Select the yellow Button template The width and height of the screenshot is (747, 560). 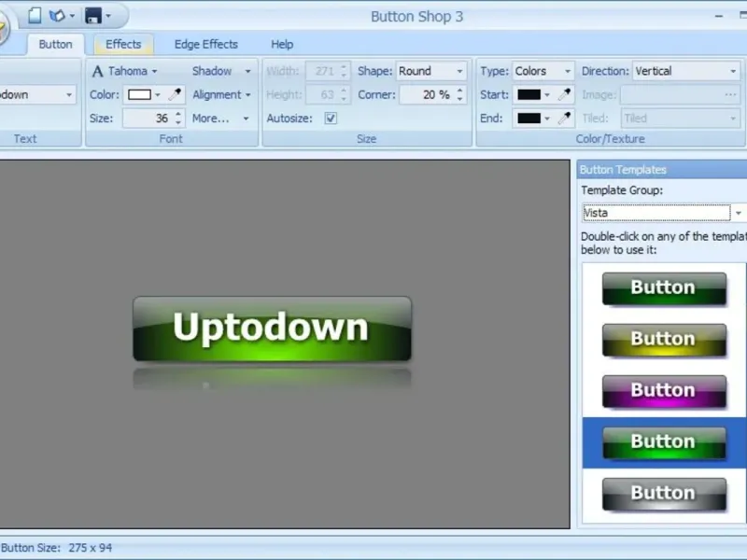[x=664, y=340]
